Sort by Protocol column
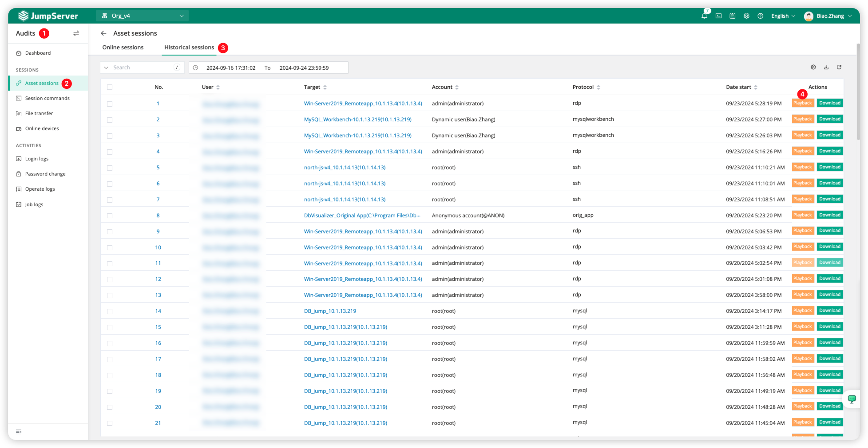Image resolution: width=868 pixels, height=448 pixels. pos(598,87)
